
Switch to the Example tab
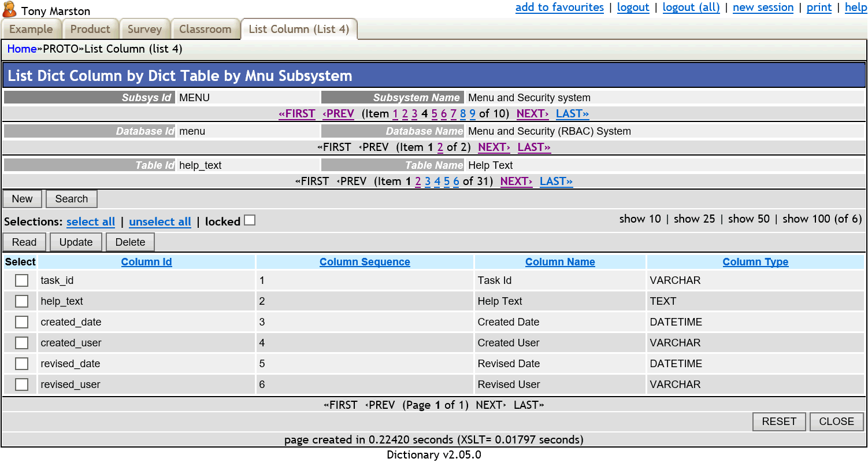[x=31, y=29]
